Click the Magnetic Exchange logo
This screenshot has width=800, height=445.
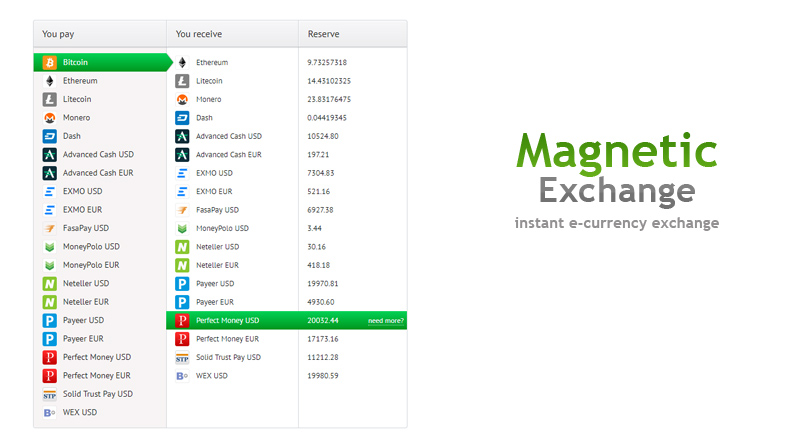(617, 180)
